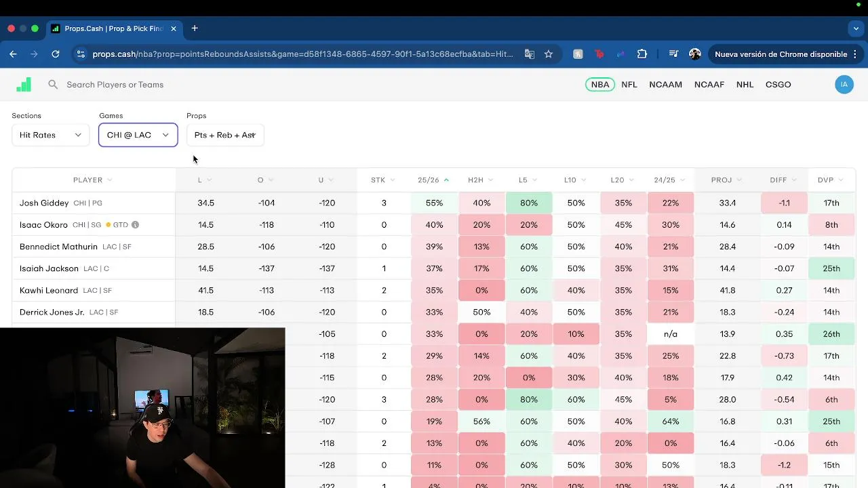Select the NBA league tab

click(600, 85)
